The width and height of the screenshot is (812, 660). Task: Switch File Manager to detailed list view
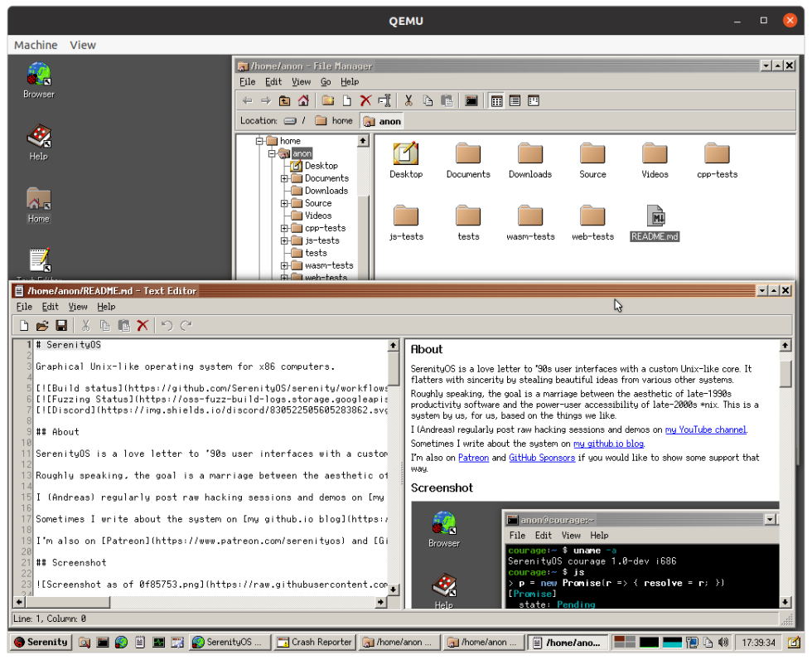coord(515,100)
